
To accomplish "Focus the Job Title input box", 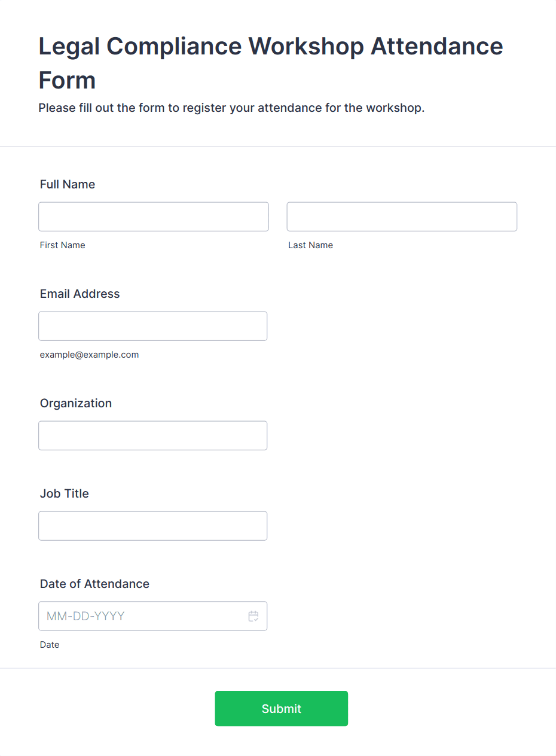I will click(x=152, y=526).
